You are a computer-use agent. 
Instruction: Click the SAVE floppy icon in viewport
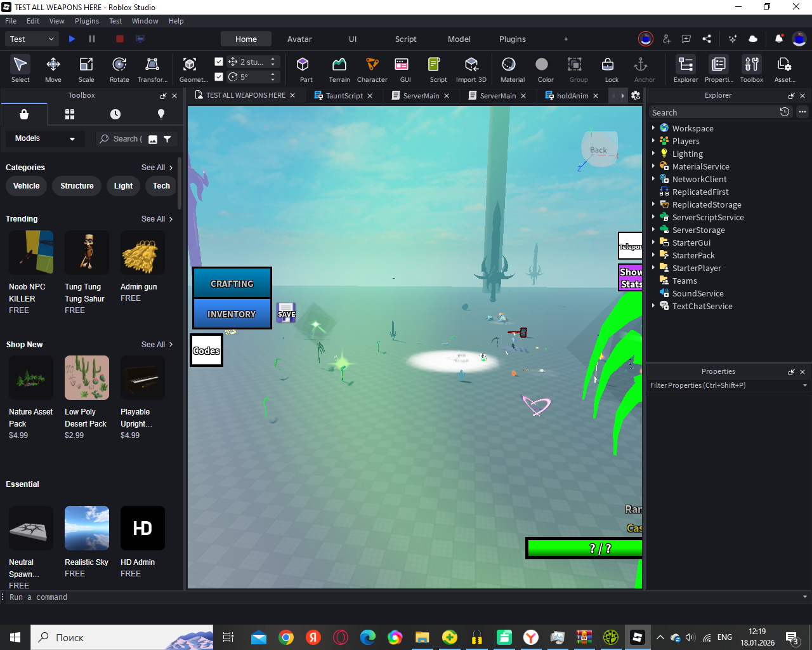click(x=286, y=312)
